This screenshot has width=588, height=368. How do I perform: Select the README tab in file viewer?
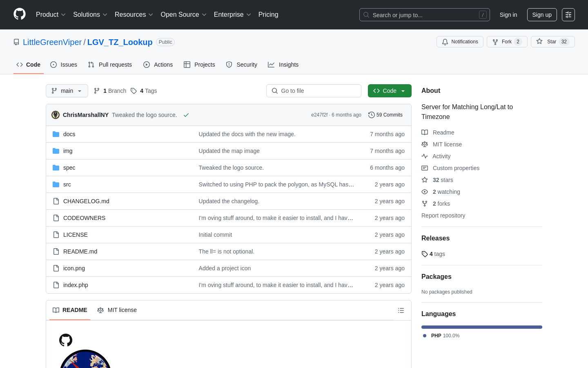[70, 310]
